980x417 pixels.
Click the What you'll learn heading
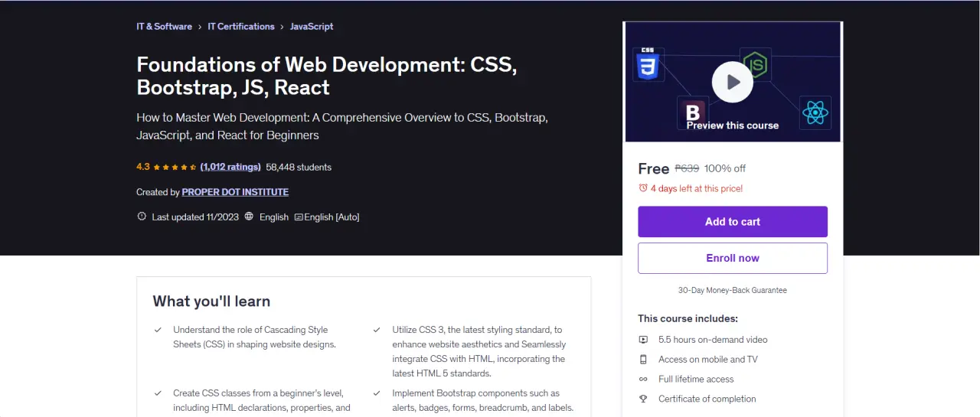[211, 301]
